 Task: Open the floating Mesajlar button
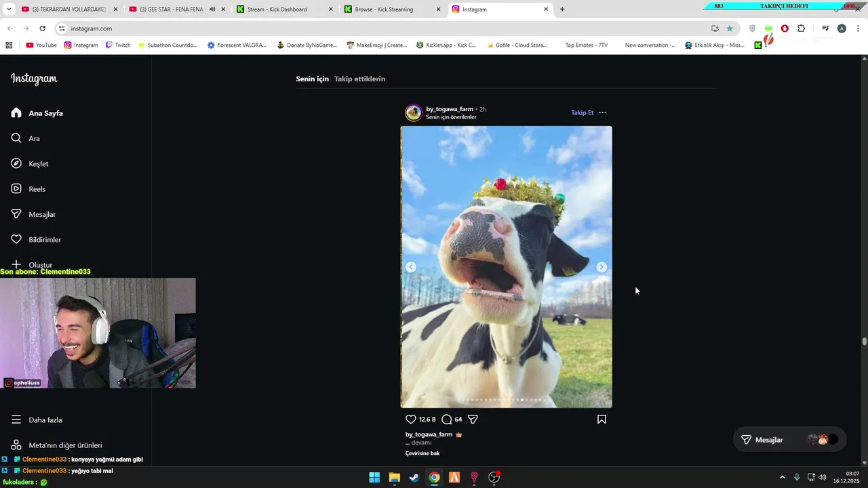pyautogui.click(x=789, y=440)
